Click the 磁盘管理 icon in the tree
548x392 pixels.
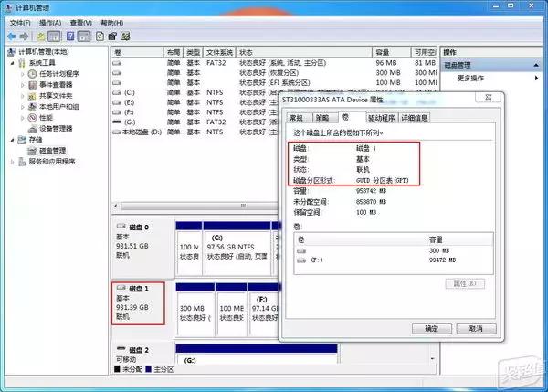32,151
